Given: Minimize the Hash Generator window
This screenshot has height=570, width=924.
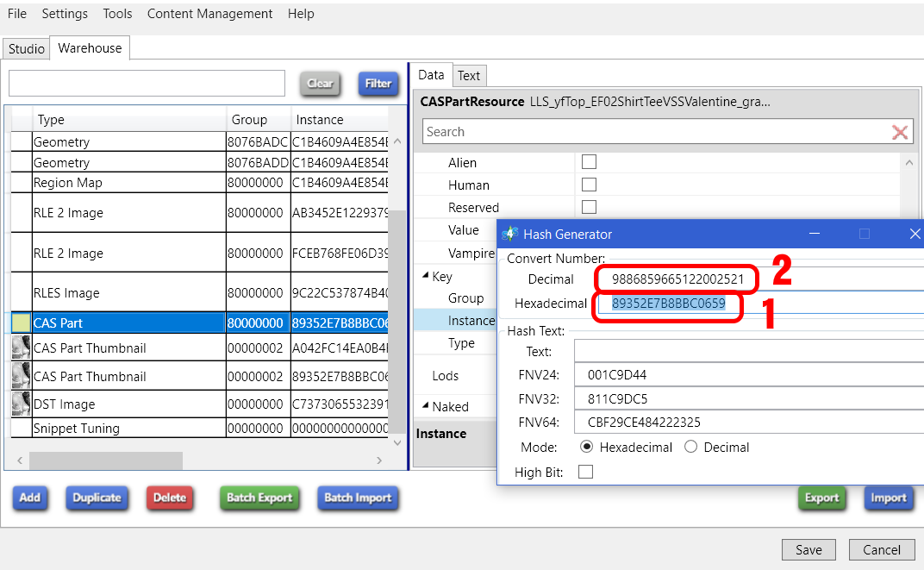Looking at the screenshot, I should point(815,234).
